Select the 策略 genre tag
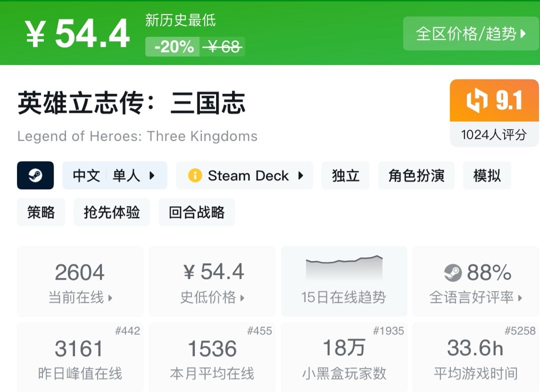540x392 pixels. click(x=41, y=212)
